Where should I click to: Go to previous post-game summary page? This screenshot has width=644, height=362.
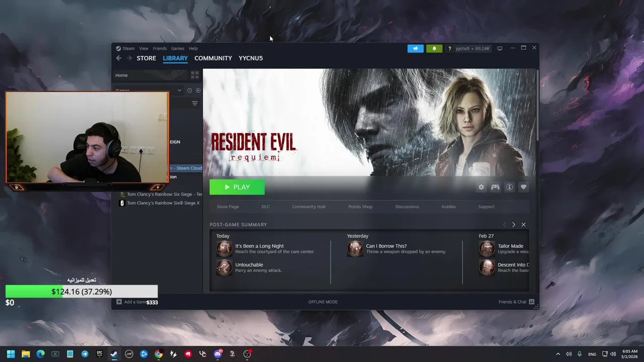coord(504,225)
